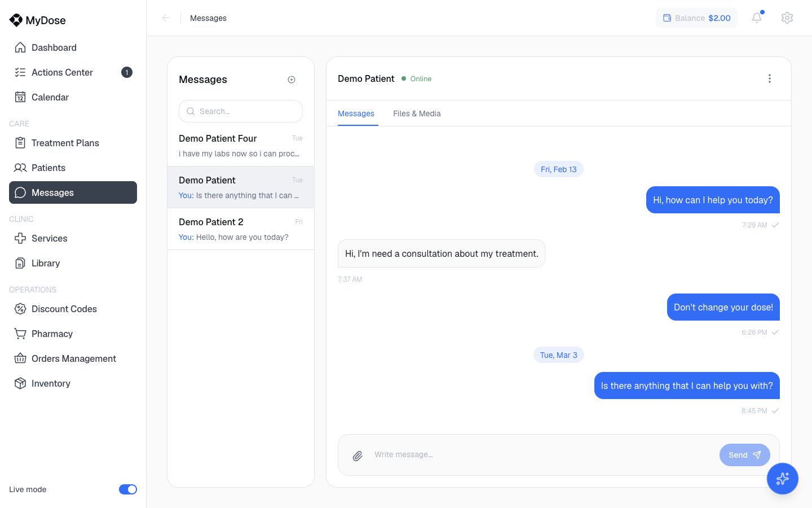Click the paperclip attachment icon
Viewport: 812px width, 508px height.
point(358,456)
